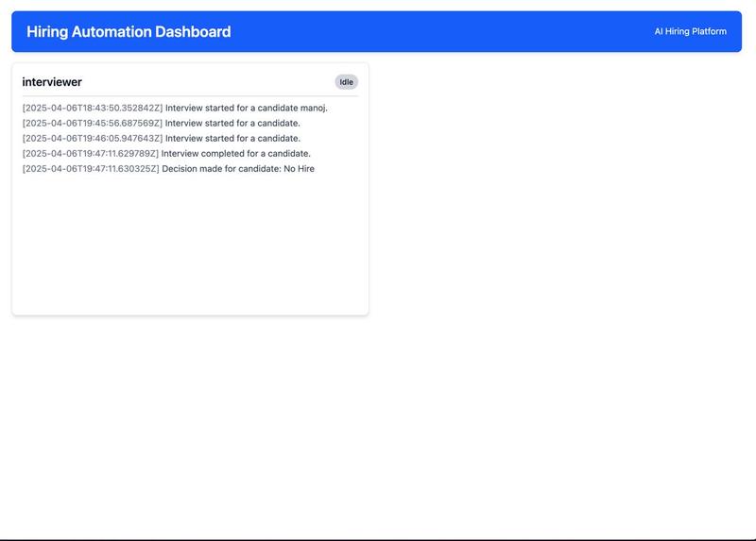Click the Hiring Automation Dashboard title
Viewport: 756px width, 541px height.
tap(129, 32)
